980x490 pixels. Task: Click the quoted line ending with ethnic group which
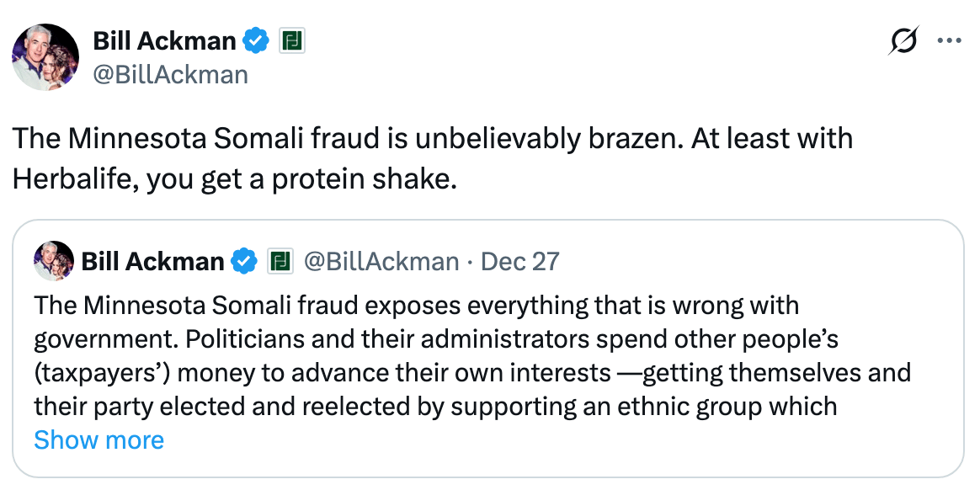435,406
